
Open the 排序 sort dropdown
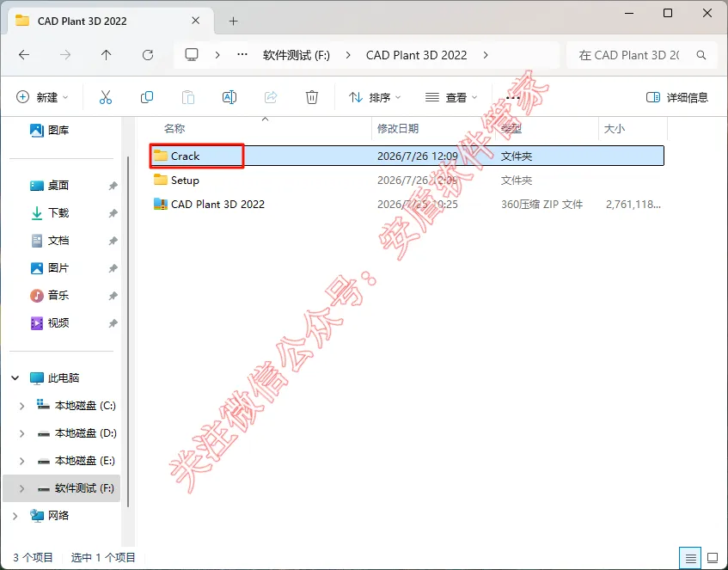click(x=375, y=97)
